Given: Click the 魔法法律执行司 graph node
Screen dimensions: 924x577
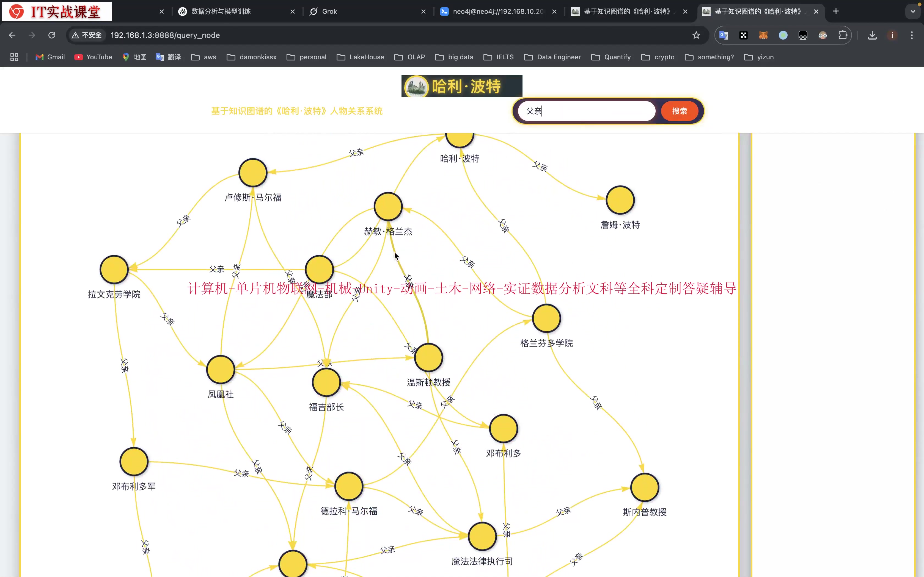Looking at the screenshot, I should pos(482,536).
